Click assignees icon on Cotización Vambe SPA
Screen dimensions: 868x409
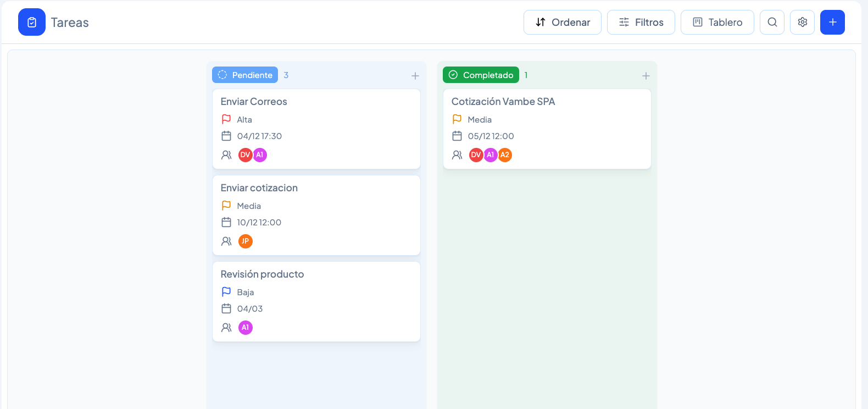pos(457,155)
